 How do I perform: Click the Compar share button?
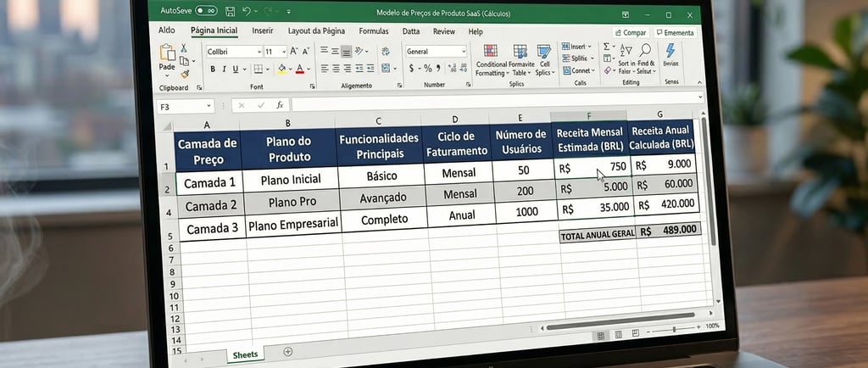click(x=631, y=33)
